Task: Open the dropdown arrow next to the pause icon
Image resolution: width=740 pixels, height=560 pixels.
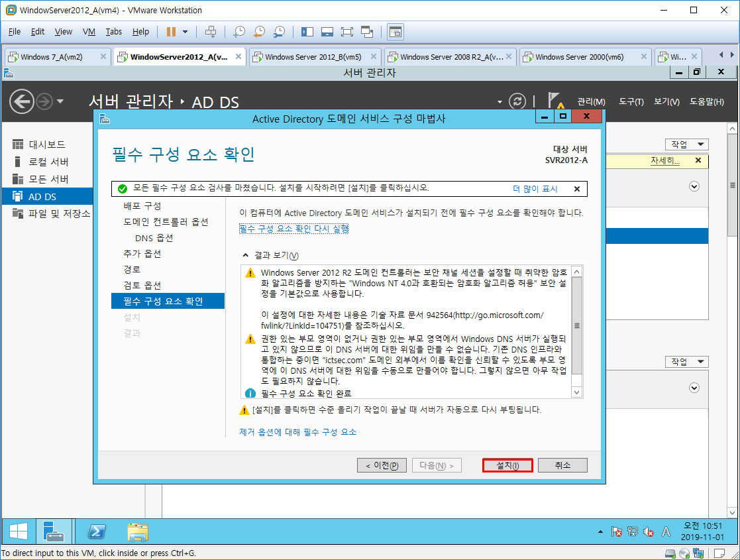Action: (185, 32)
